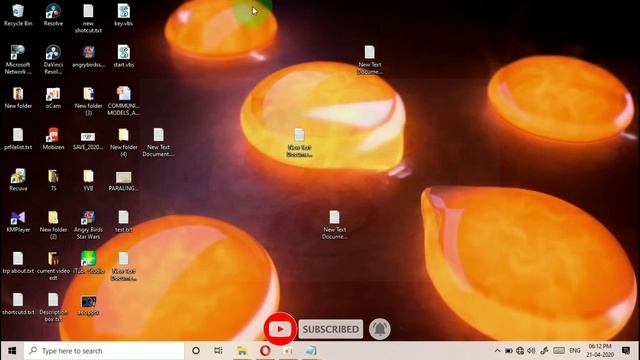The width and height of the screenshot is (640, 360).
Task: Select the unnumbered New folder icon
Action: [18, 98]
